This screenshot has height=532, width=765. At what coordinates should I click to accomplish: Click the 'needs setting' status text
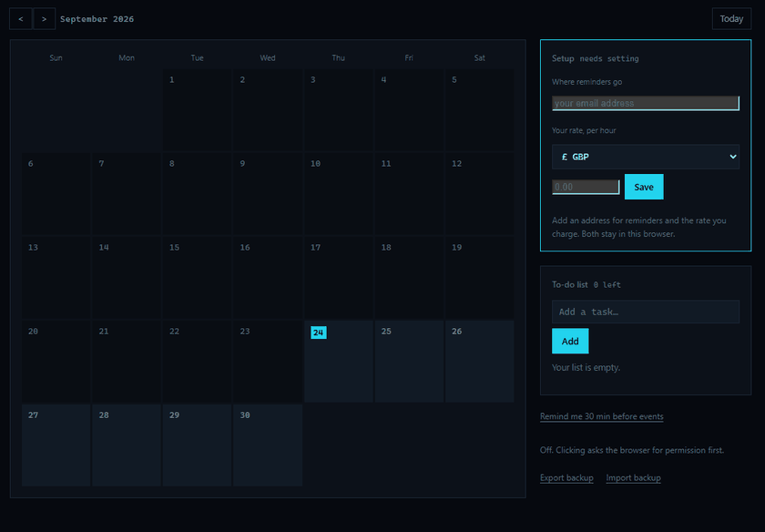tap(609, 58)
